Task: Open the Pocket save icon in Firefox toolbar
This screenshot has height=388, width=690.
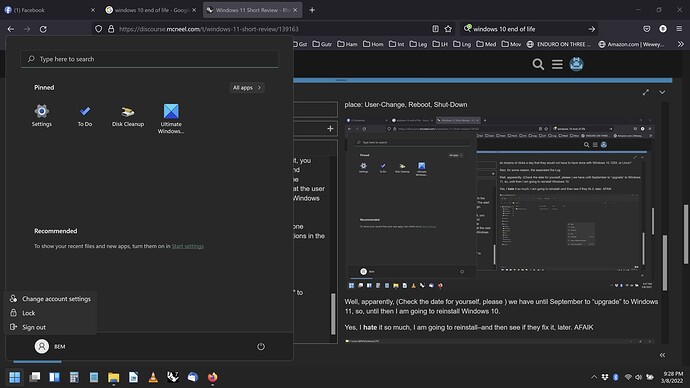Action: tap(646, 29)
